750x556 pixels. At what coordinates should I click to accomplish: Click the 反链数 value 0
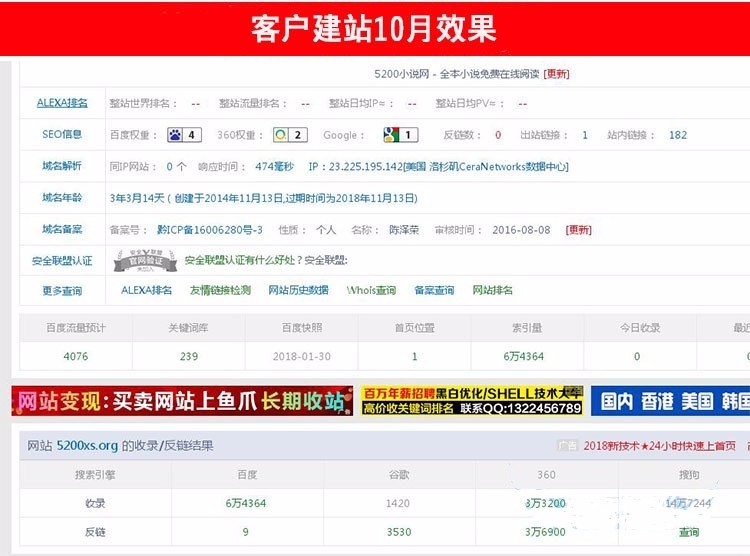tap(498, 135)
